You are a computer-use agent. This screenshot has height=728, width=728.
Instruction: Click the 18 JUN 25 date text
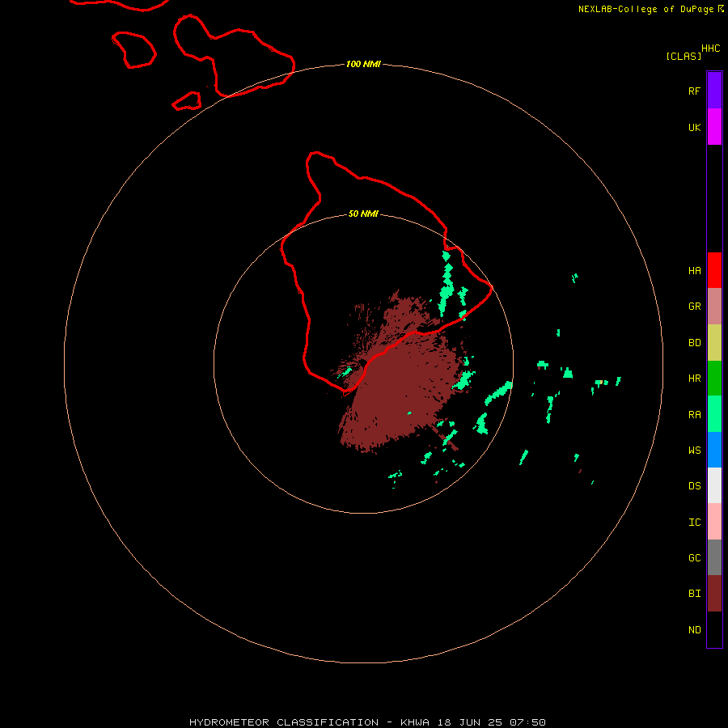click(x=469, y=722)
